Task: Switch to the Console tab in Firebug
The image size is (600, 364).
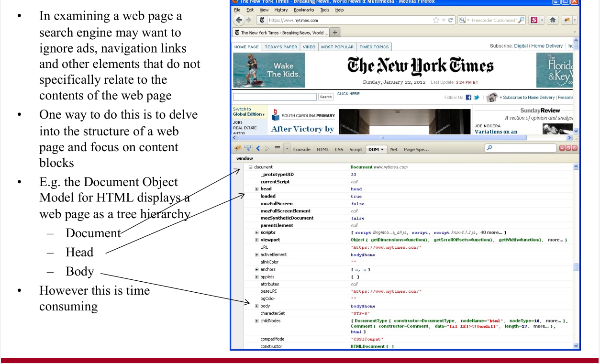Action: [x=301, y=149]
